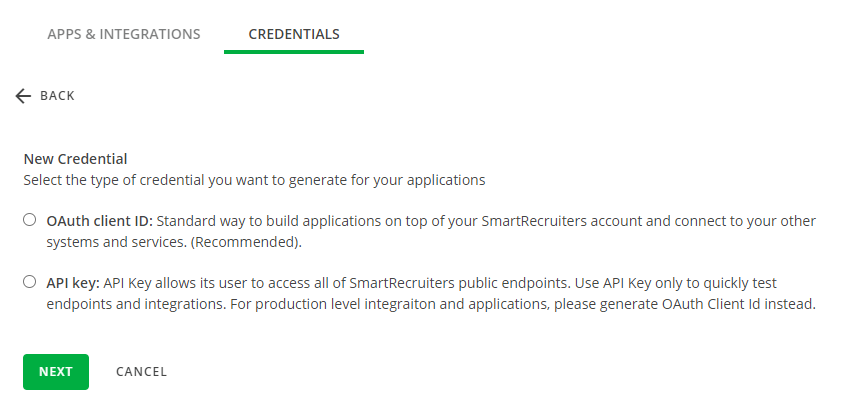Select the OAuth client ID radio button
Viewport: 848px width, 403px height.
pyautogui.click(x=30, y=220)
